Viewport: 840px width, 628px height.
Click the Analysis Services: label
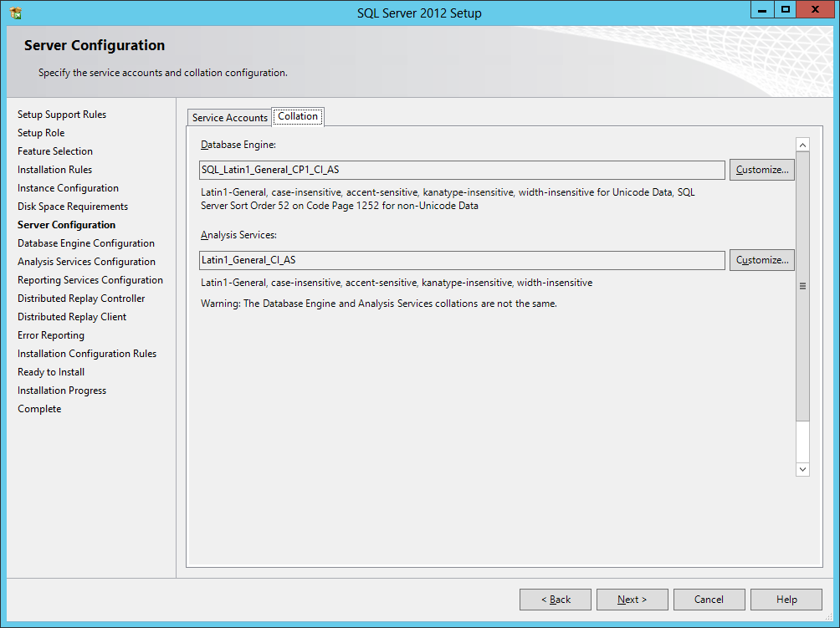[x=239, y=235]
